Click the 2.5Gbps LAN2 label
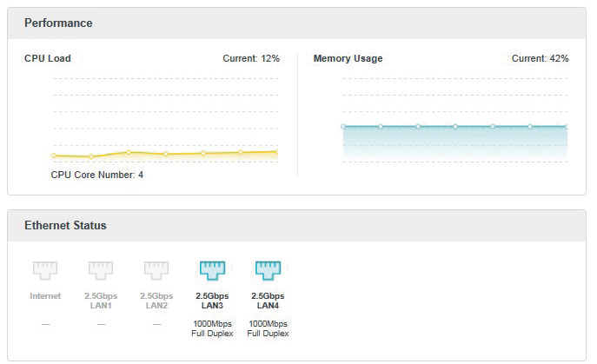Screen dimensions: 597x364 (x=156, y=301)
